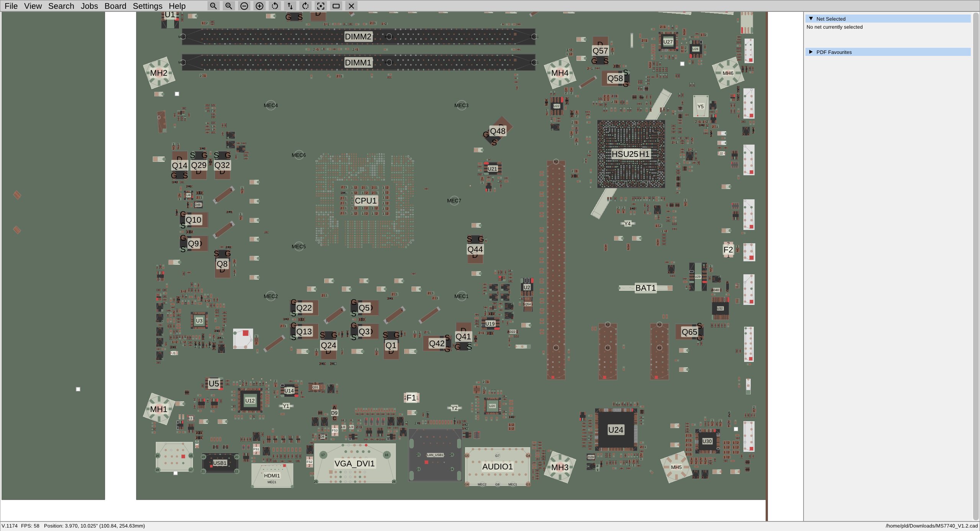Rotate the board clockwise
This screenshot has width=980, height=531.
(305, 6)
